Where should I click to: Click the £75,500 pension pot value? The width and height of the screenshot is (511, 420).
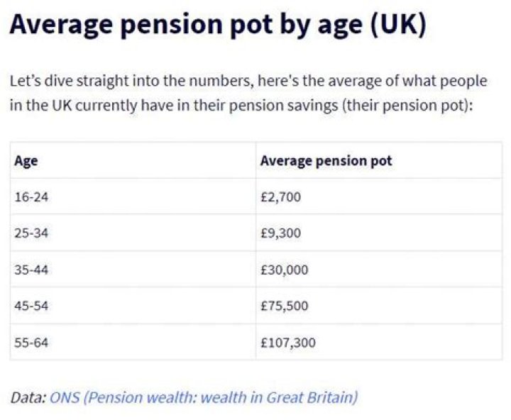285,306
